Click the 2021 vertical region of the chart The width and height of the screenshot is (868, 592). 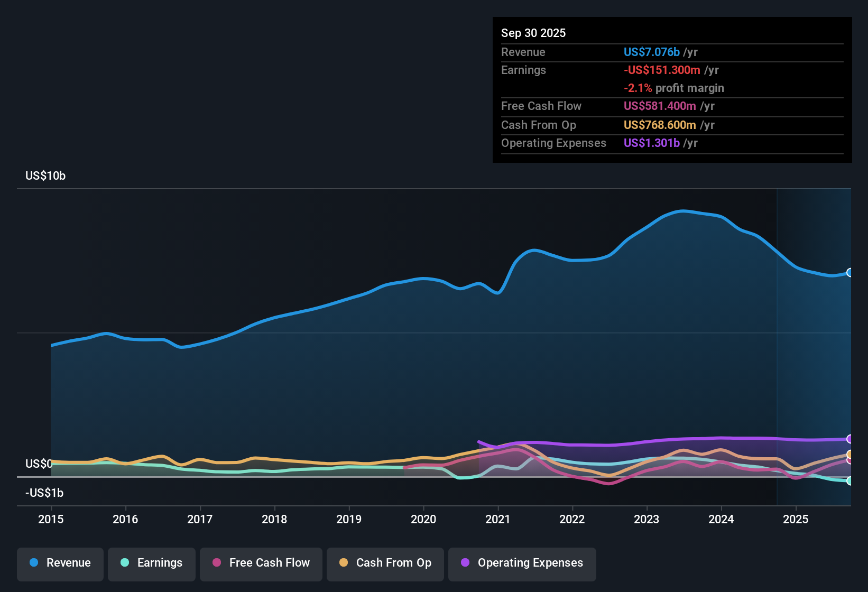click(497, 344)
